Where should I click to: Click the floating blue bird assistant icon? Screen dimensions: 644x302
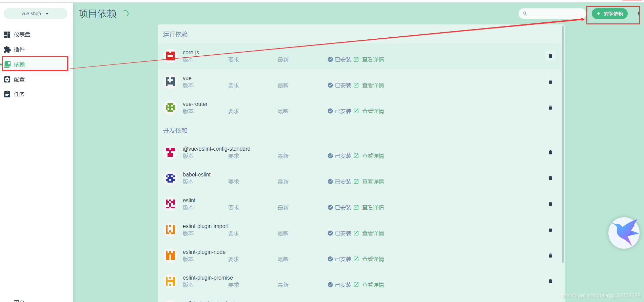(x=624, y=233)
